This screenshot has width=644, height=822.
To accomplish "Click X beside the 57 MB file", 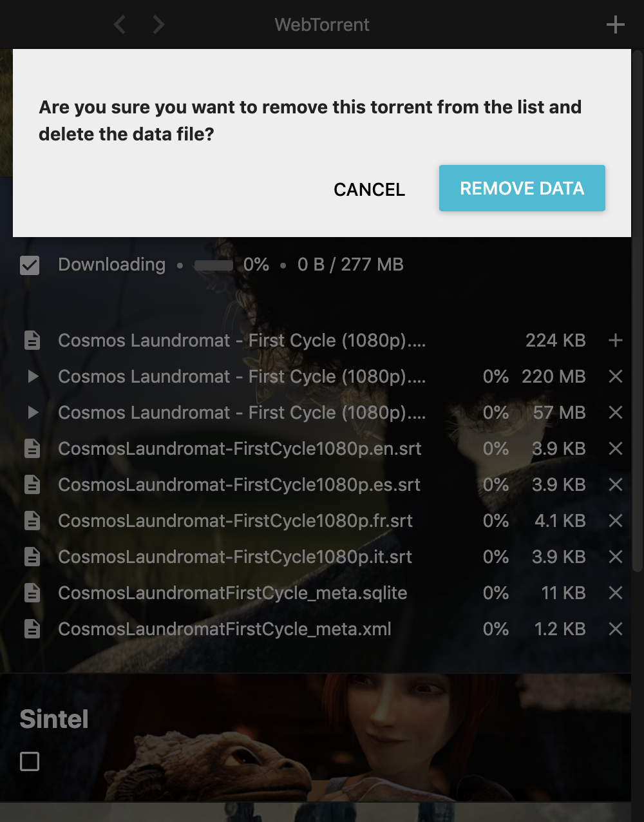I will coord(615,412).
